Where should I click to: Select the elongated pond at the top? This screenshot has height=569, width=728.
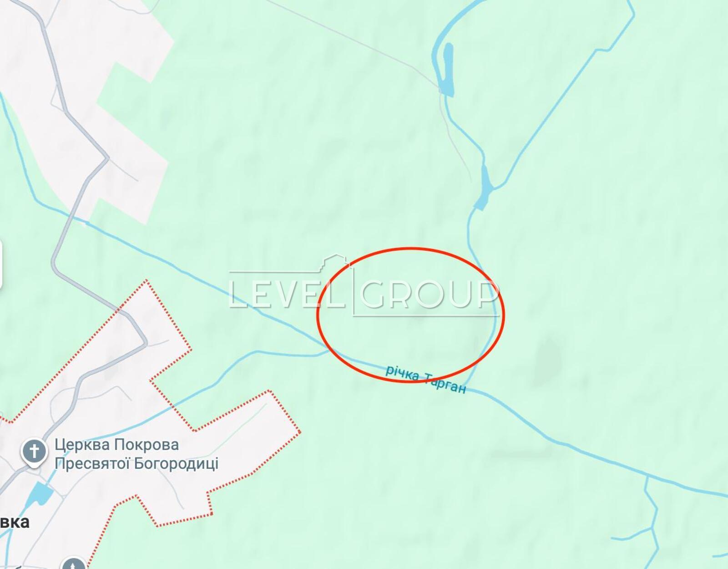(x=448, y=70)
